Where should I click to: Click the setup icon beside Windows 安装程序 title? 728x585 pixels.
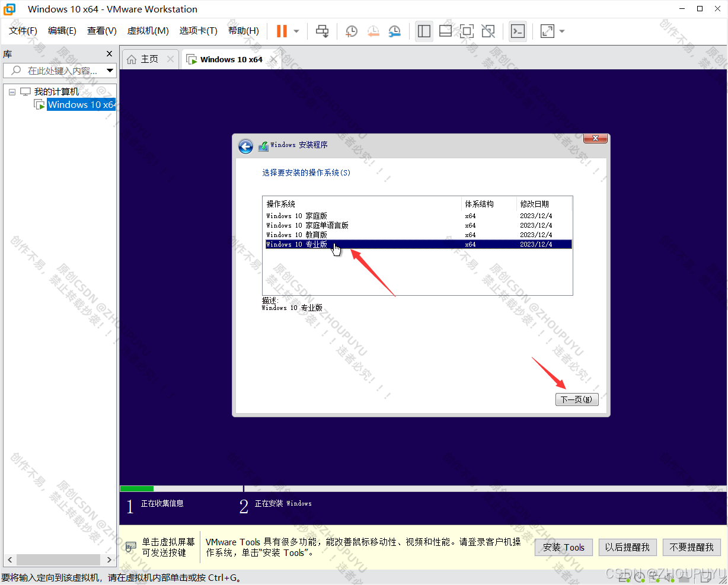click(x=263, y=146)
